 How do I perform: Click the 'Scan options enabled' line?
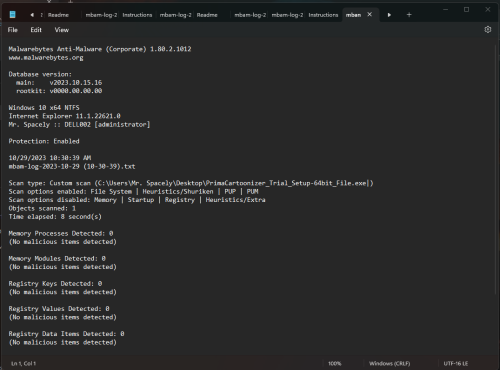click(x=133, y=191)
